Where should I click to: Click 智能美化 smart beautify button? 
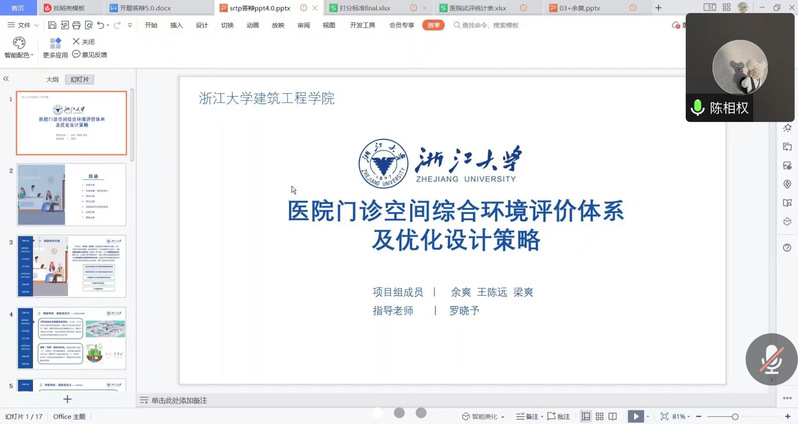(480, 416)
